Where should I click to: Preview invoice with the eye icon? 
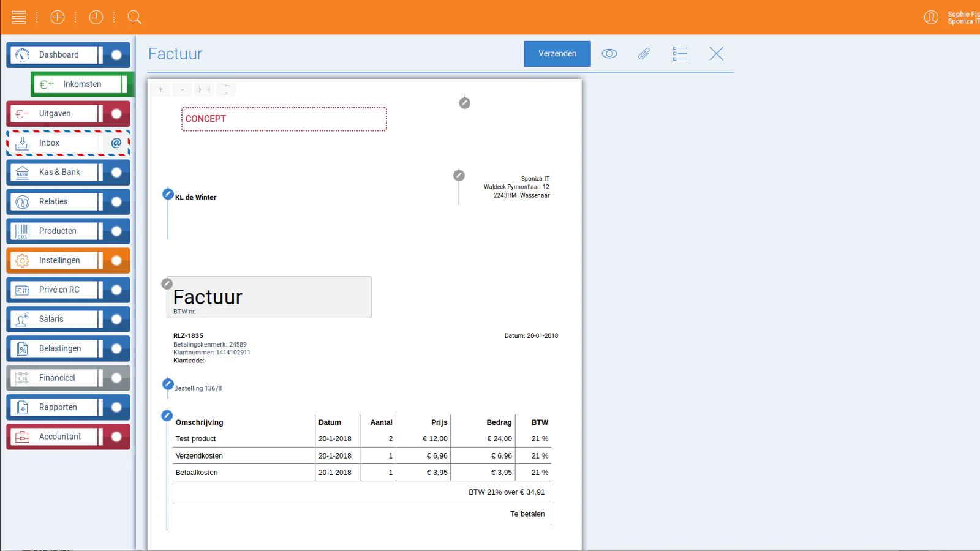[x=609, y=54]
